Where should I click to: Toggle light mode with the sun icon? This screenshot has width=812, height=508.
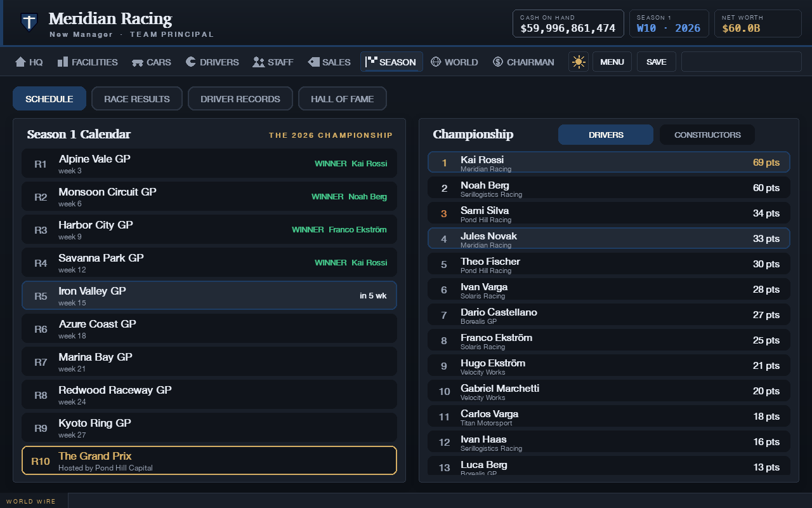[579, 62]
